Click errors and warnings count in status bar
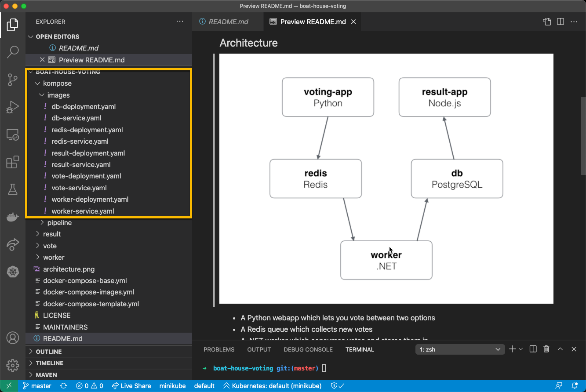586x392 pixels. point(90,386)
